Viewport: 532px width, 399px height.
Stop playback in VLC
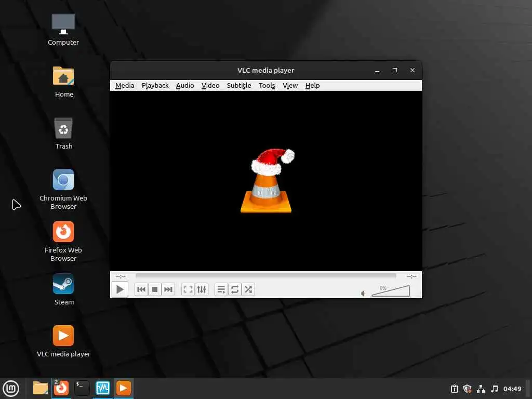point(155,289)
